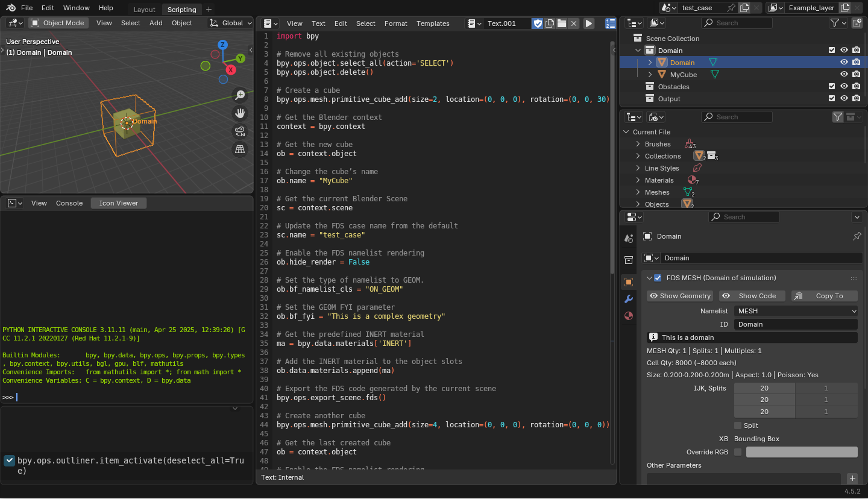The height and width of the screenshot is (499, 868).
Task: Click the ID Domain input field
Action: (x=796, y=324)
